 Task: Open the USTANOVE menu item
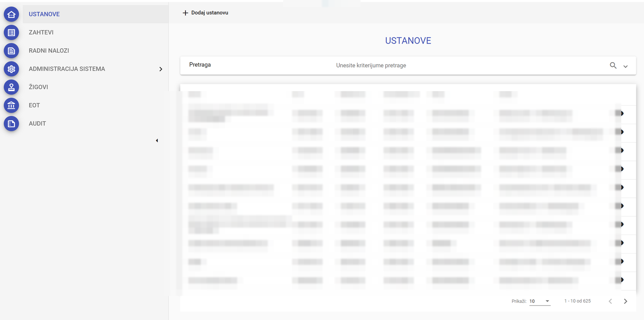[x=95, y=14]
